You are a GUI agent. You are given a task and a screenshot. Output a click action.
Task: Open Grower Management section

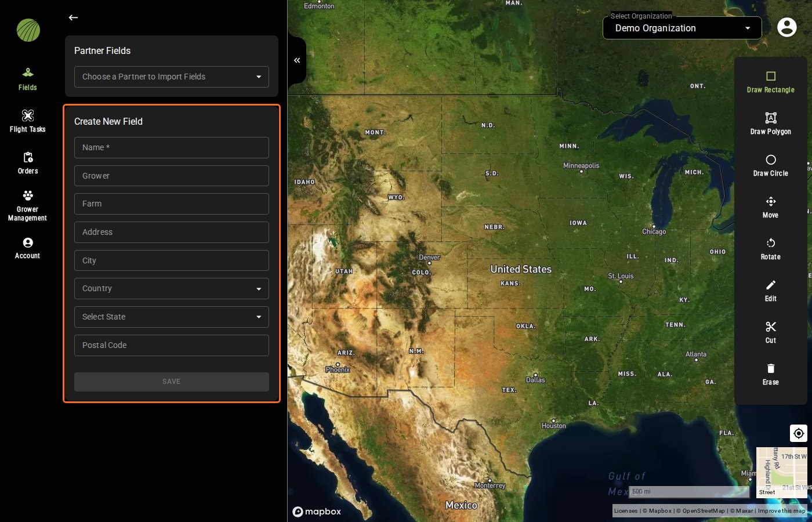(x=27, y=206)
